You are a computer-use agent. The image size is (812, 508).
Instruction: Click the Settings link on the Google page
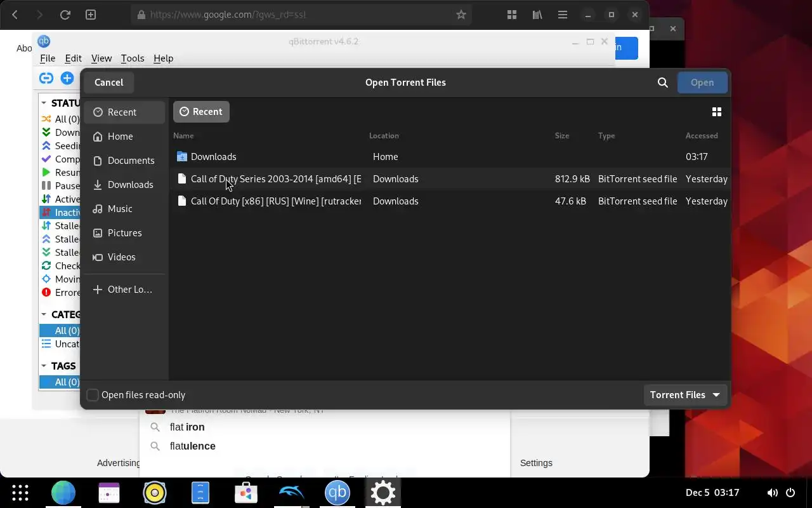[x=536, y=463]
